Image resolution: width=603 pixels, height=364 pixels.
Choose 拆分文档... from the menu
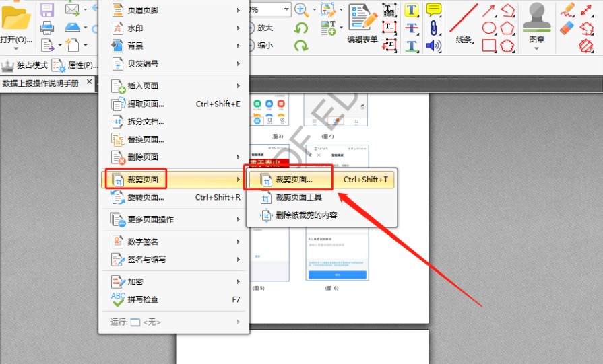(174, 122)
